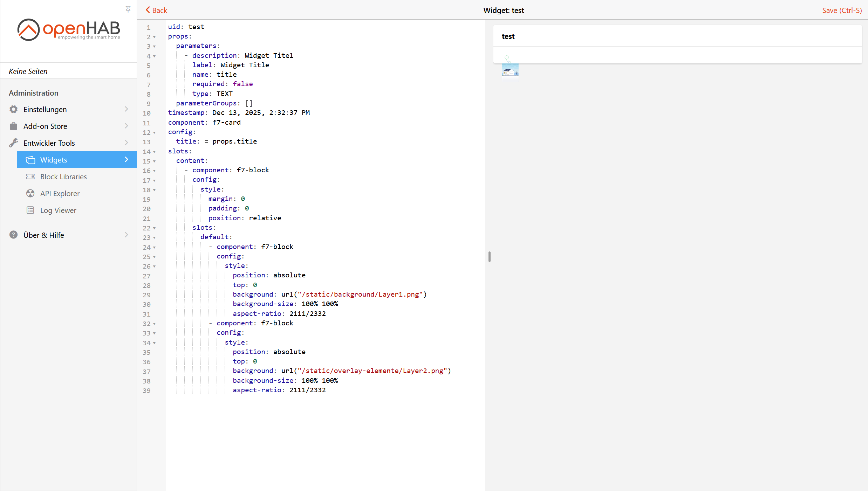Click the Entwickler Tools wrench icon
The height and width of the screenshot is (491, 868).
coord(13,143)
